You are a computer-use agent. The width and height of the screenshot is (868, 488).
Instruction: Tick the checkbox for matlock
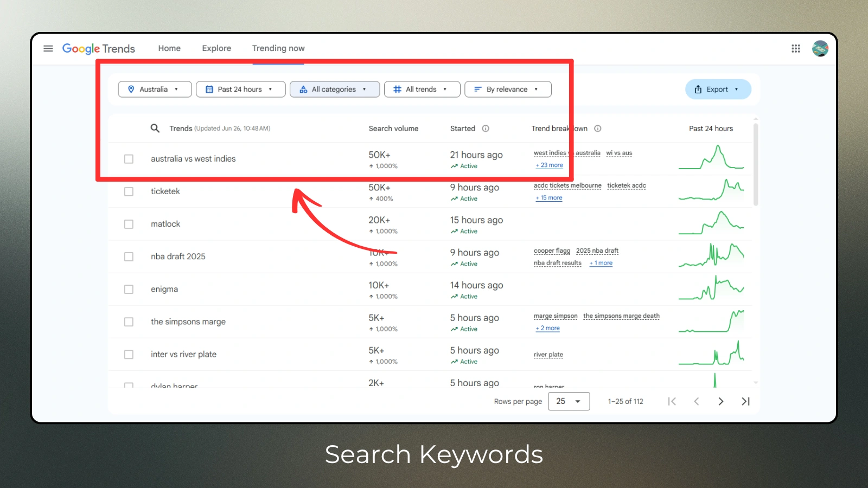[x=129, y=224]
